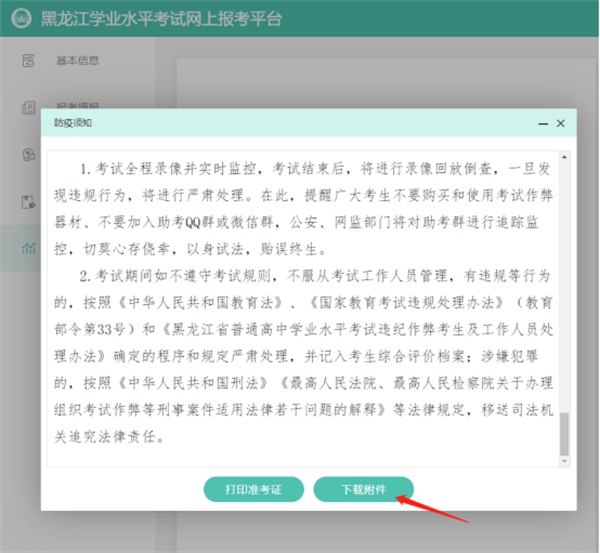Minimize the 防疫须知 dialog

(541, 123)
